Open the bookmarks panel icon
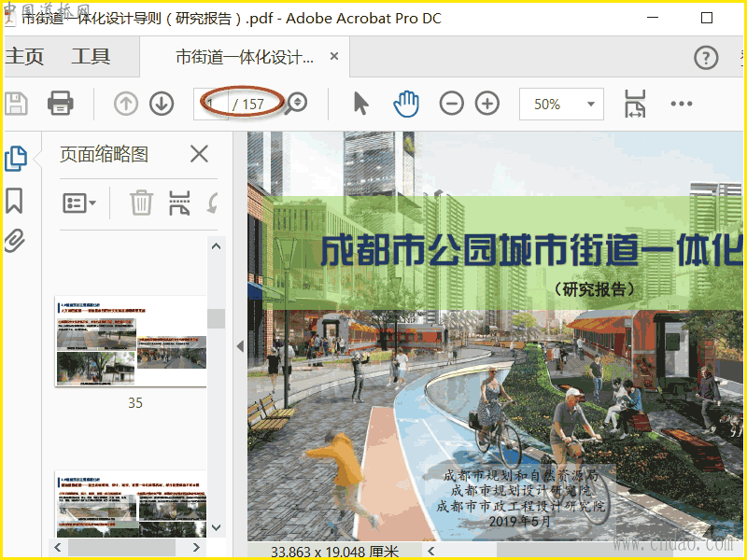The image size is (747, 560). click(x=14, y=201)
